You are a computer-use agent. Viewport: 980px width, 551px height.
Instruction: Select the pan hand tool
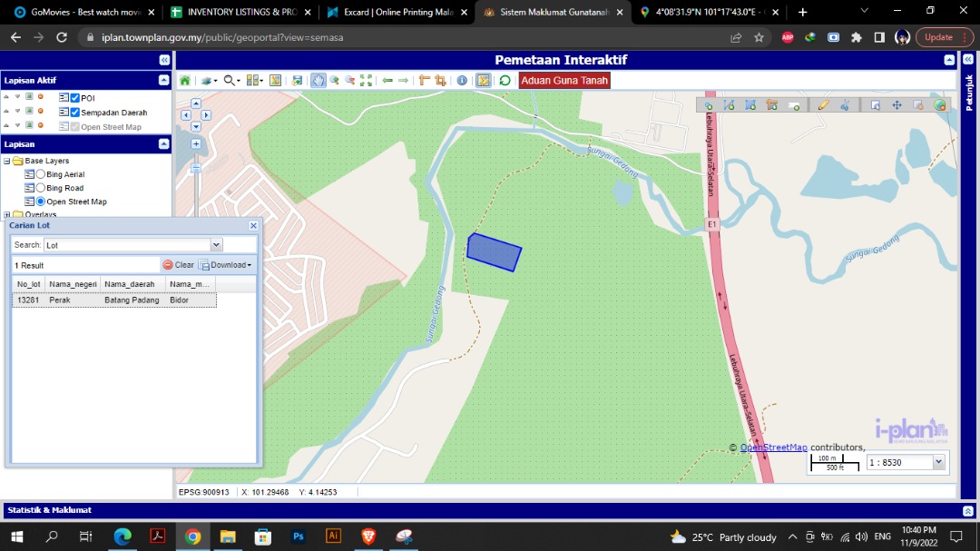pos(318,81)
